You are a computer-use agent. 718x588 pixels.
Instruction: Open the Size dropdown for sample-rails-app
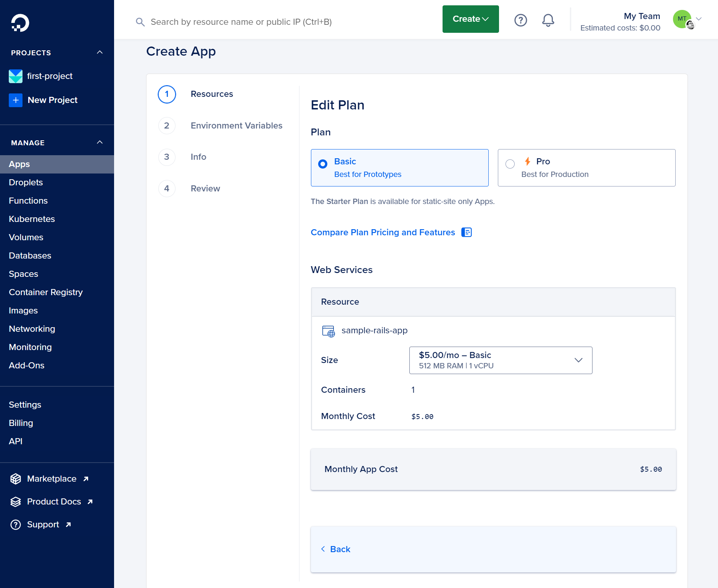(501, 360)
